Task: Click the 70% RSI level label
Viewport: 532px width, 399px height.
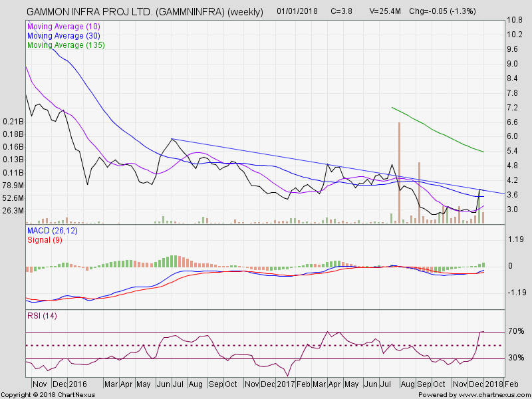Action: [x=516, y=331]
